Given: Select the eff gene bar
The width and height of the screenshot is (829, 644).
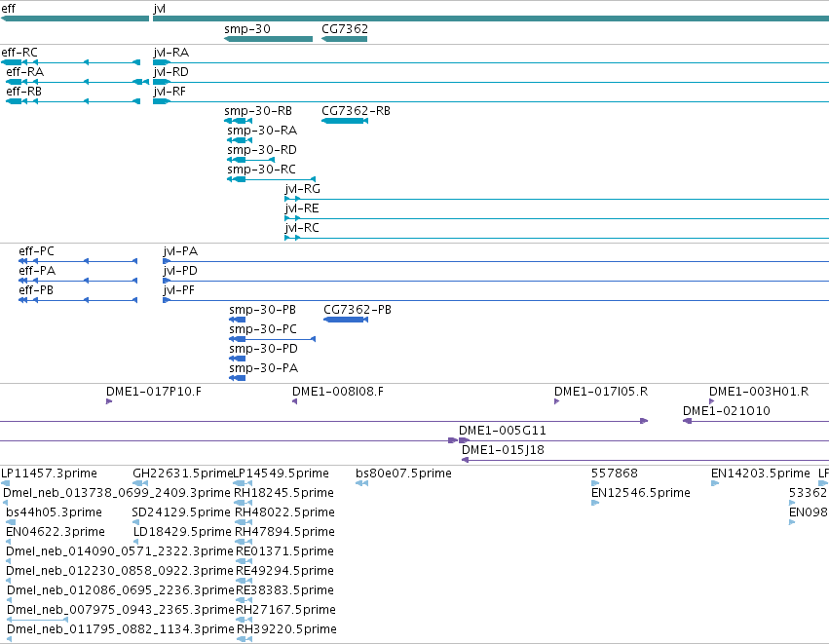Looking at the screenshot, I should 75,19.
